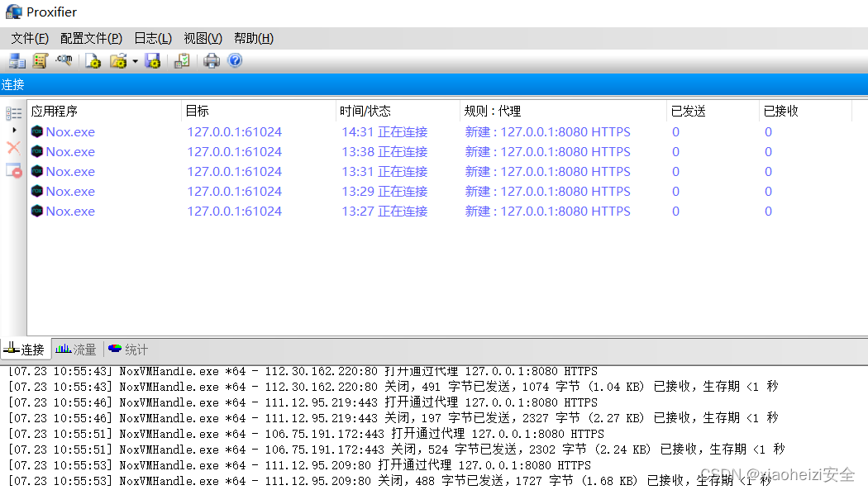Click log line '106.75.191.172:443 打开通过代理'
868x490 pixels.
coord(306,434)
